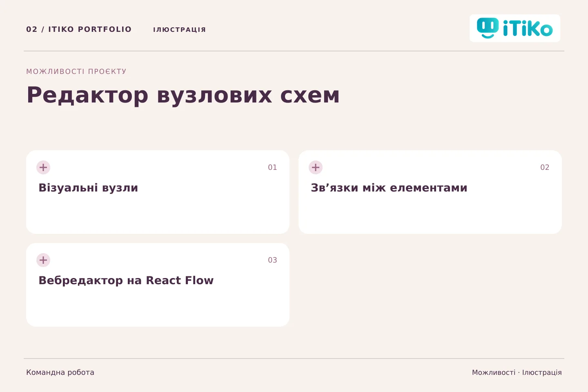Screen dimensions: 588x392
Task: Select the Вебредактор на React Flow title
Action: (126, 281)
